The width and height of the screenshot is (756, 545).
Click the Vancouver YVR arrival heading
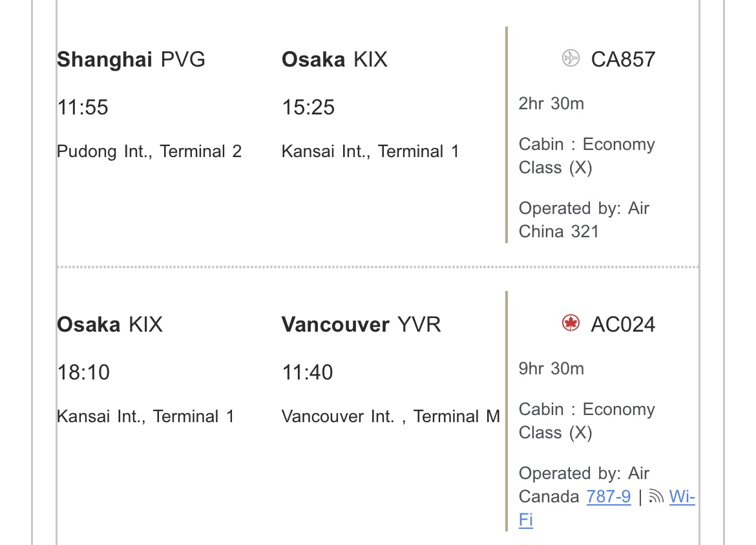[361, 324]
